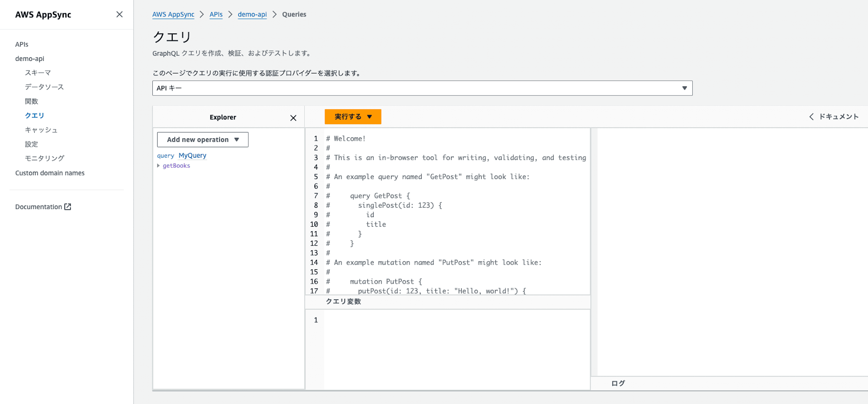Expand the getBooks field triangle
Image resolution: width=868 pixels, height=404 pixels.
[x=158, y=166]
